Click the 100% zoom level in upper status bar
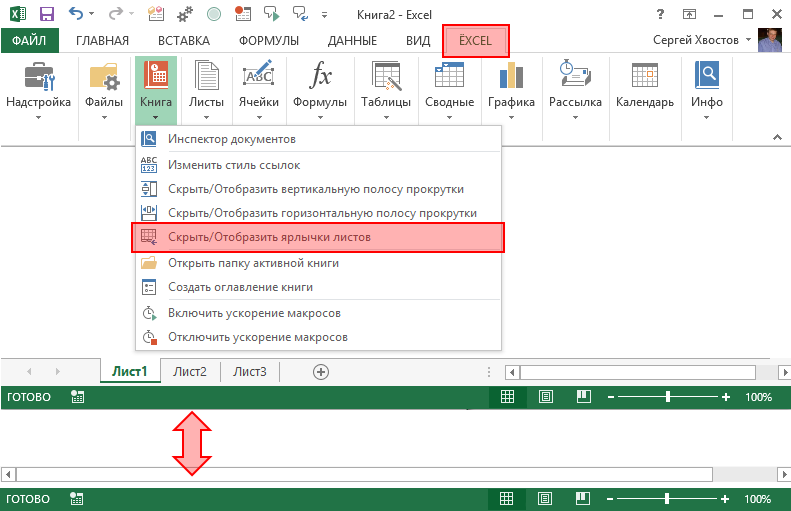 [x=759, y=397]
